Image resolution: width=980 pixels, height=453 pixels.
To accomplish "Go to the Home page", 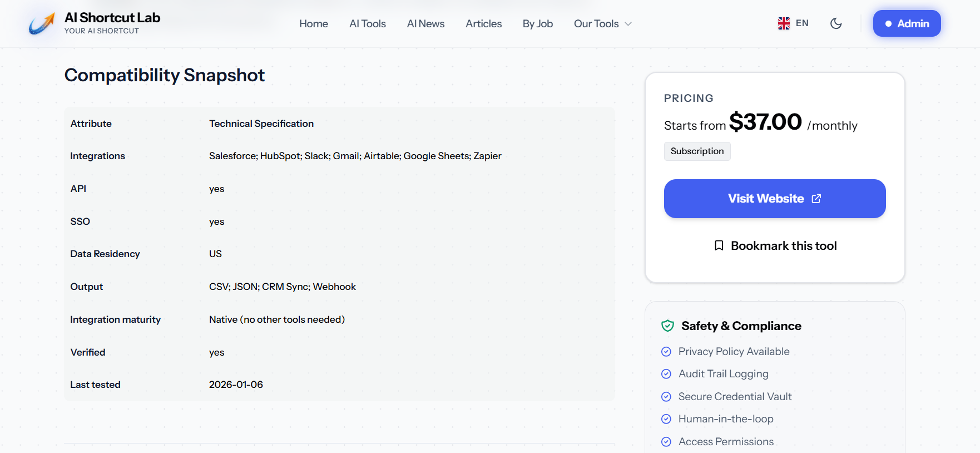I will [x=314, y=24].
